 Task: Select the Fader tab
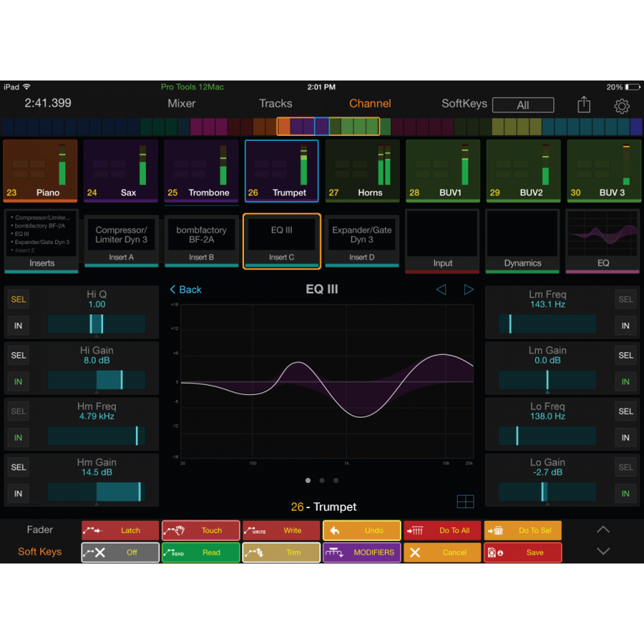pos(40,530)
